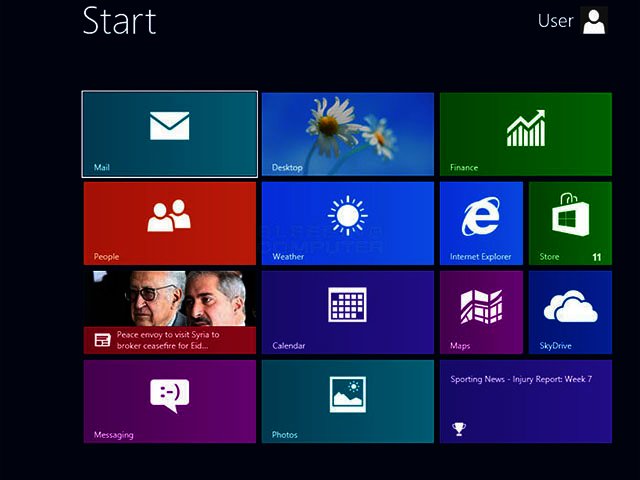The height and width of the screenshot is (480, 640).
Task: Open the People tile
Action: pos(170,223)
